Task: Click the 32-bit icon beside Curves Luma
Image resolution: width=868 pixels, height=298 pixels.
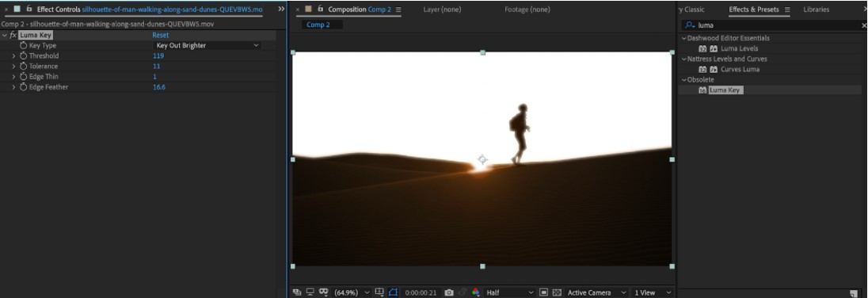Action: [702, 70]
